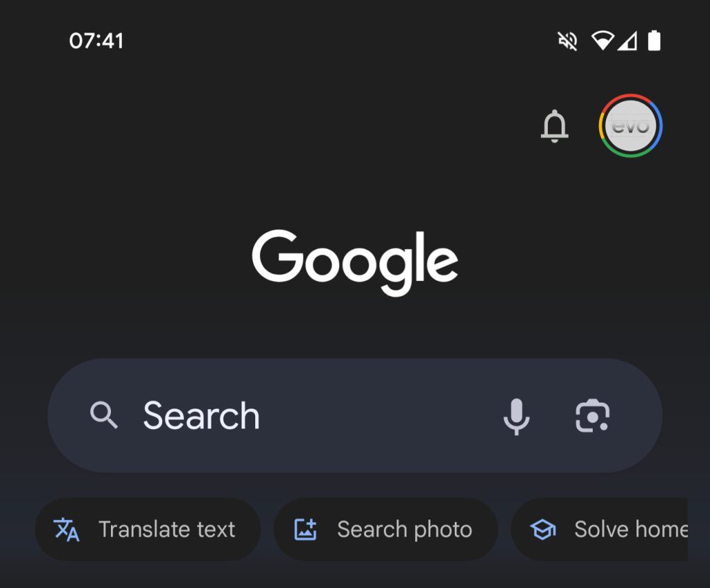Screen dimensions: 710x588
Task: Tap the muted sound status icon
Action: click(x=567, y=41)
